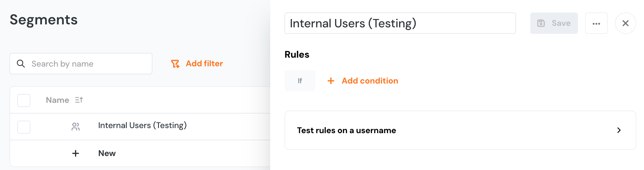
Task: Click the Save floppy disk icon
Action: pos(541,23)
